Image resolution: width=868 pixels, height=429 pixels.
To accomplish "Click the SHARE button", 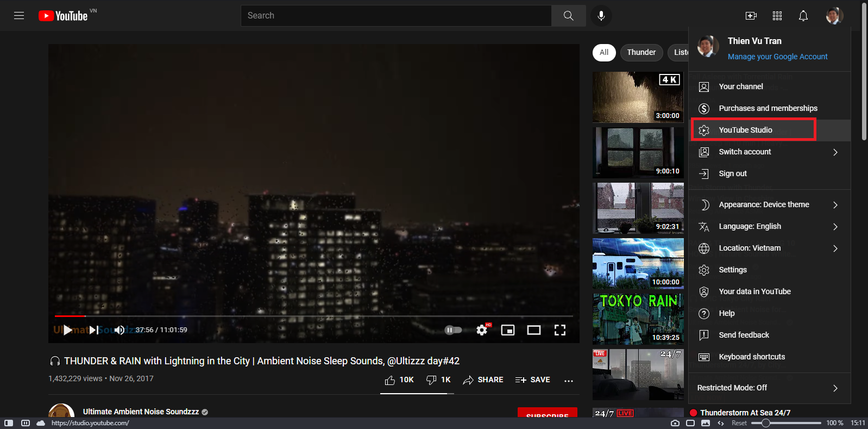I will (x=483, y=380).
